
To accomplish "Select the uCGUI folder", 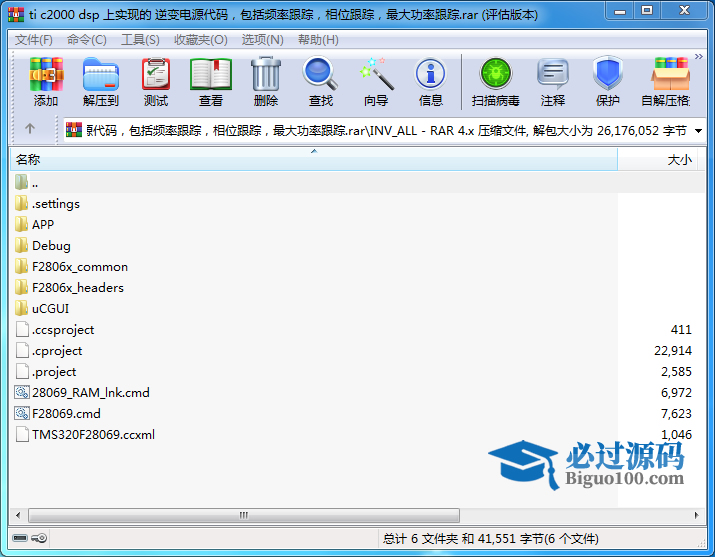I will (x=50, y=309).
